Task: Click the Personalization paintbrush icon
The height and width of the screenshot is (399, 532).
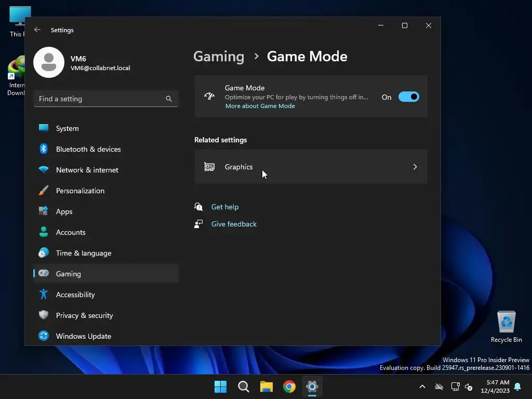Action: pos(44,190)
